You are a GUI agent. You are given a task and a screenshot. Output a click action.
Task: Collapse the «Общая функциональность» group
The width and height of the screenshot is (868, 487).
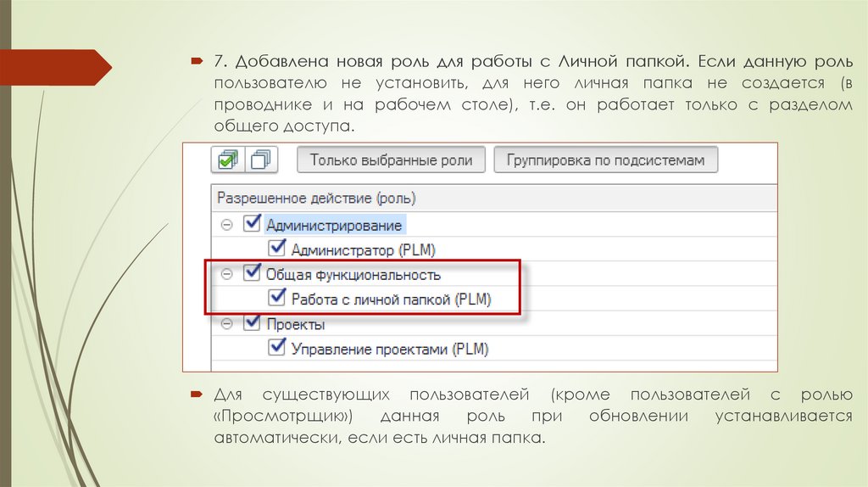(226, 274)
